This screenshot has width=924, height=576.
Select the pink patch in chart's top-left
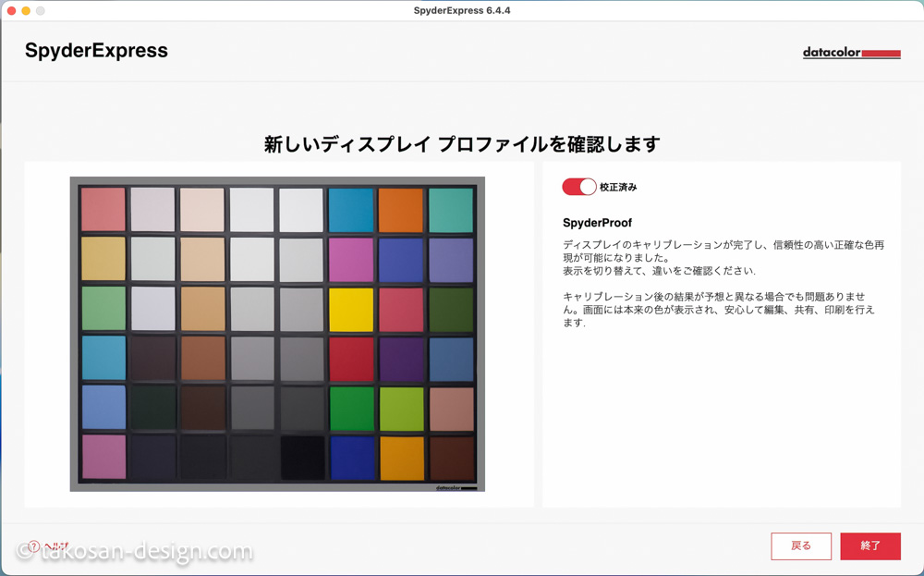103,210
